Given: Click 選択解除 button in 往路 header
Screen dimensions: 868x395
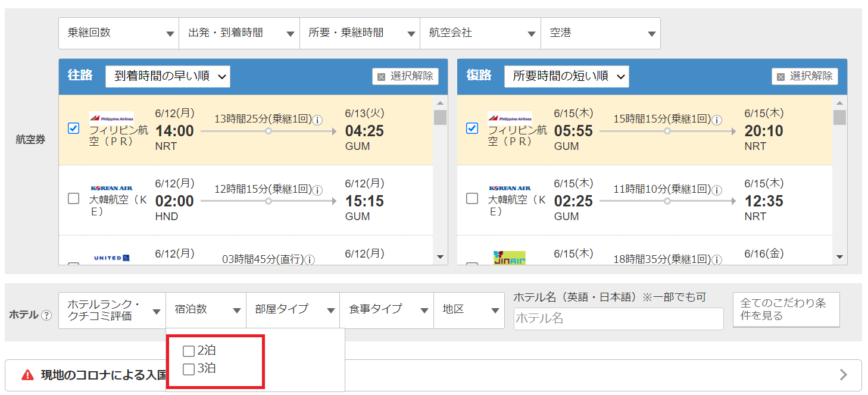Looking at the screenshot, I should click(x=405, y=76).
